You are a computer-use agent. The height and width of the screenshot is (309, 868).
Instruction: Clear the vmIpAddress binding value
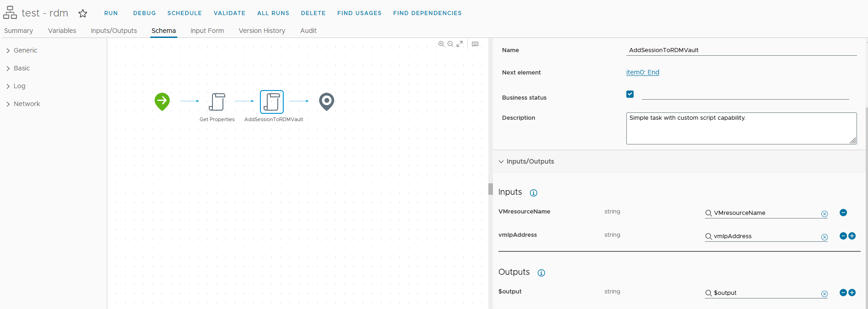coord(825,237)
